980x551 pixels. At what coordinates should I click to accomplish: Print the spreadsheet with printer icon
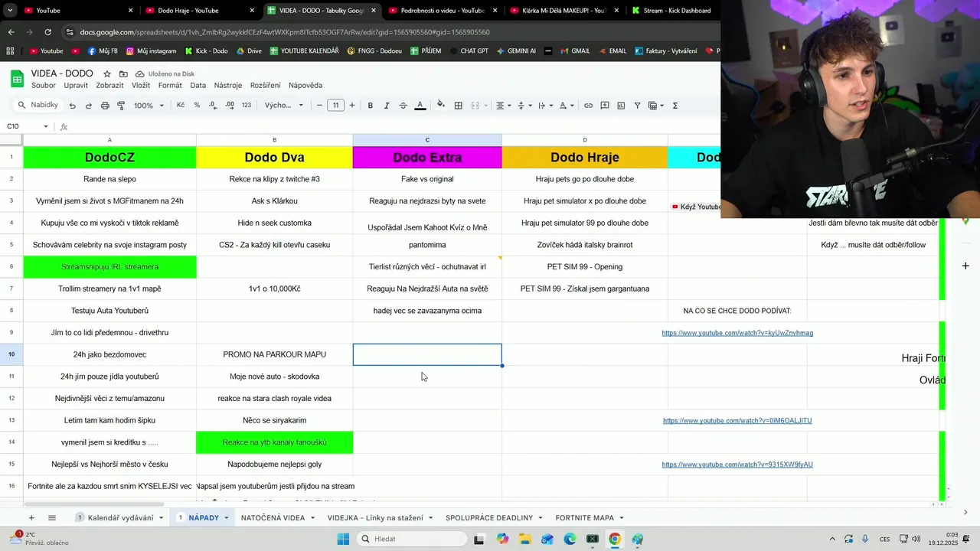point(105,106)
